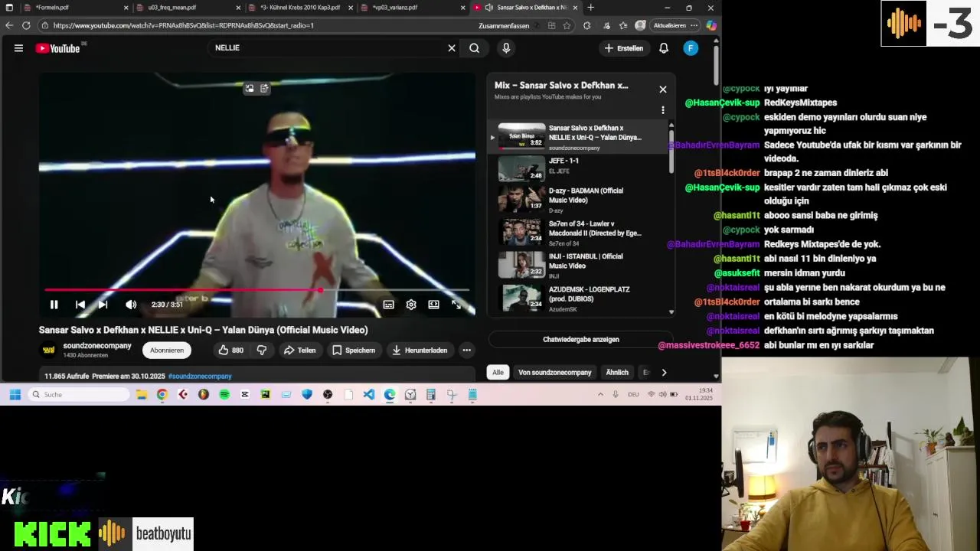
Task: Show chat replay via Chatwiedergabe anzeigen
Action: pos(581,339)
